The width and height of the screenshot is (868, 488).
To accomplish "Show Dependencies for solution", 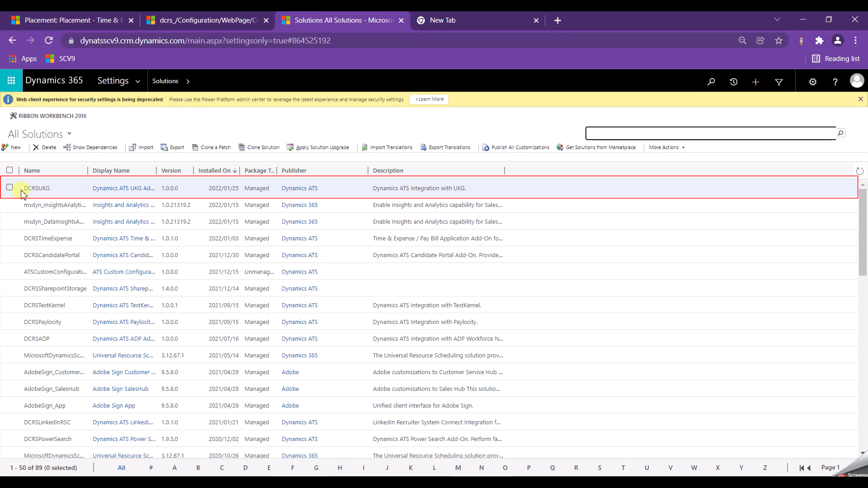I will [x=90, y=147].
